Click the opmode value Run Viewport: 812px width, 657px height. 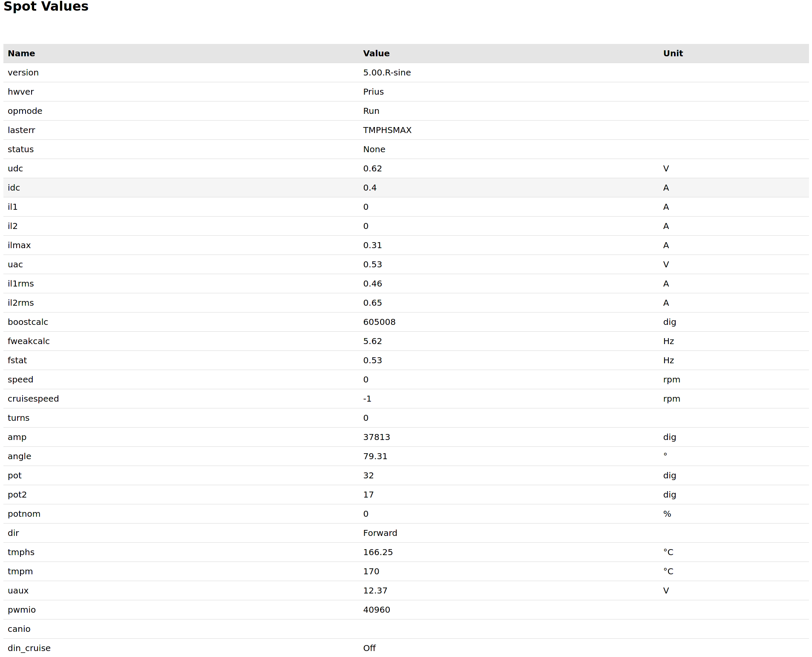(371, 111)
